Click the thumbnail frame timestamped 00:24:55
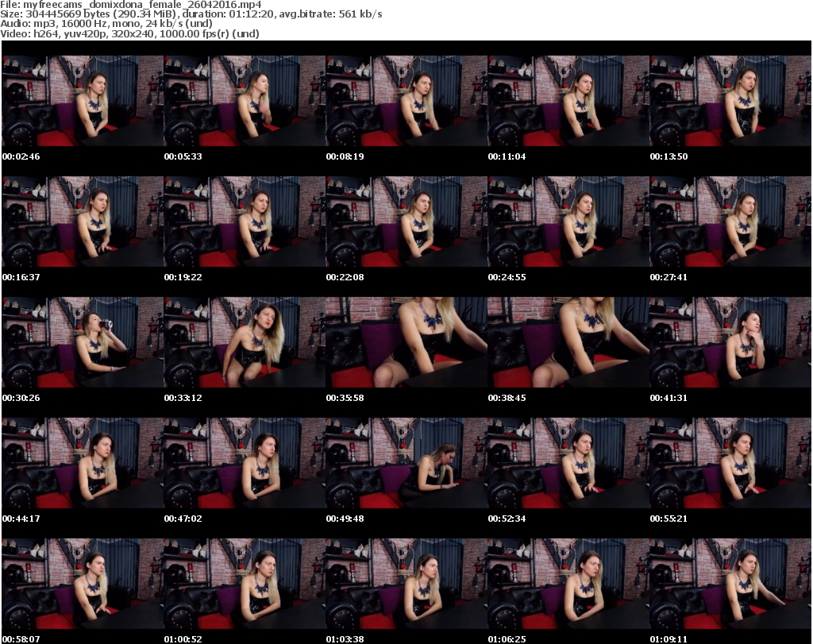This screenshot has height=644, width=813. [568, 222]
